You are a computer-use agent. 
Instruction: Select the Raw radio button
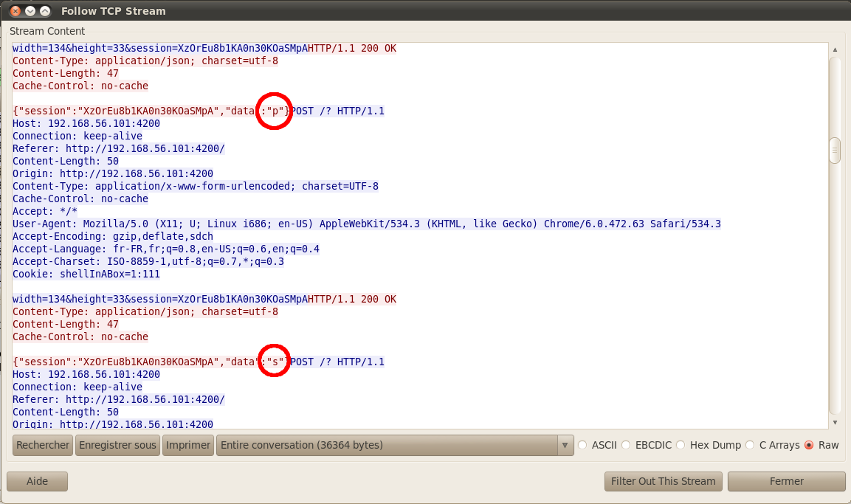point(809,445)
